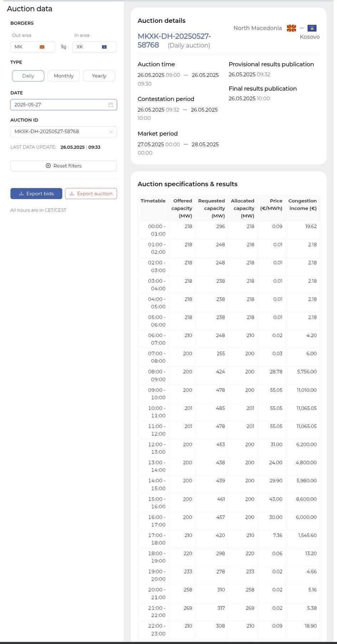Click the calendar icon in date field
This screenshot has height=644, width=337.
111,105
